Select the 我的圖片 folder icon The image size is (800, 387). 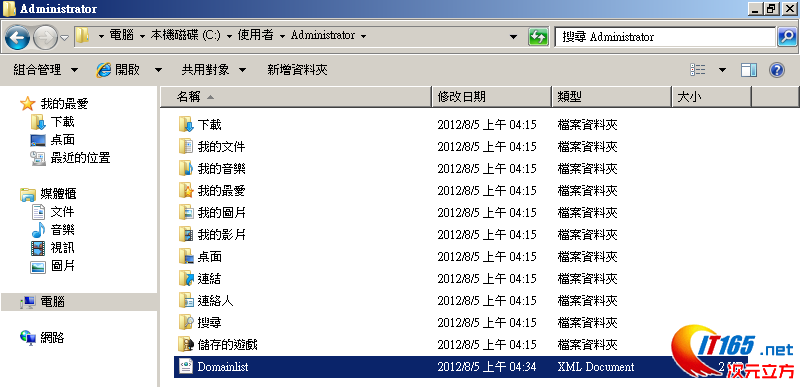(x=186, y=213)
